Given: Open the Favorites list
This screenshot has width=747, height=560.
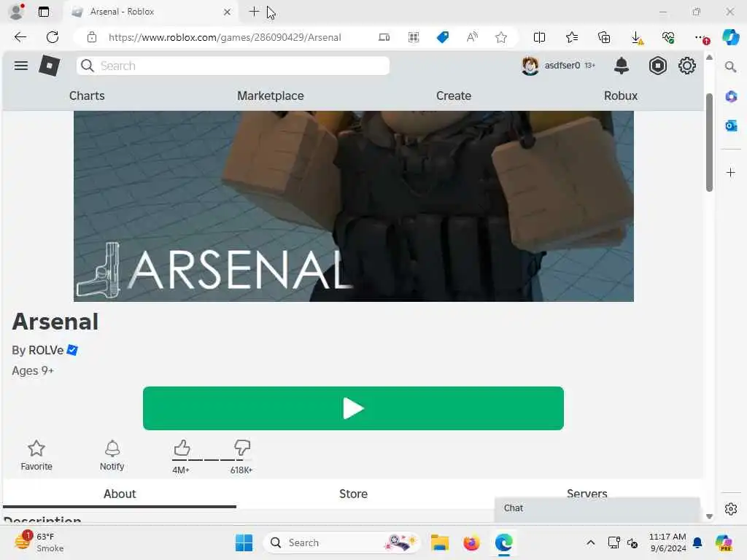Looking at the screenshot, I should tap(572, 37).
